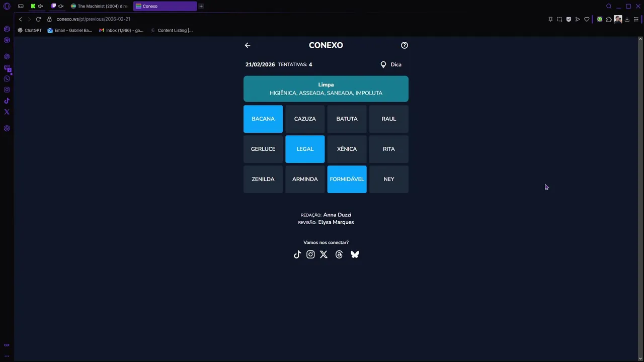
Task: Select the GERLUCE tile
Action: tap(263, 149)
